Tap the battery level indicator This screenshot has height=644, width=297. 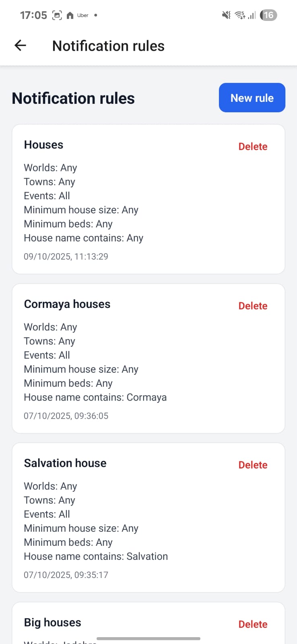268,15
